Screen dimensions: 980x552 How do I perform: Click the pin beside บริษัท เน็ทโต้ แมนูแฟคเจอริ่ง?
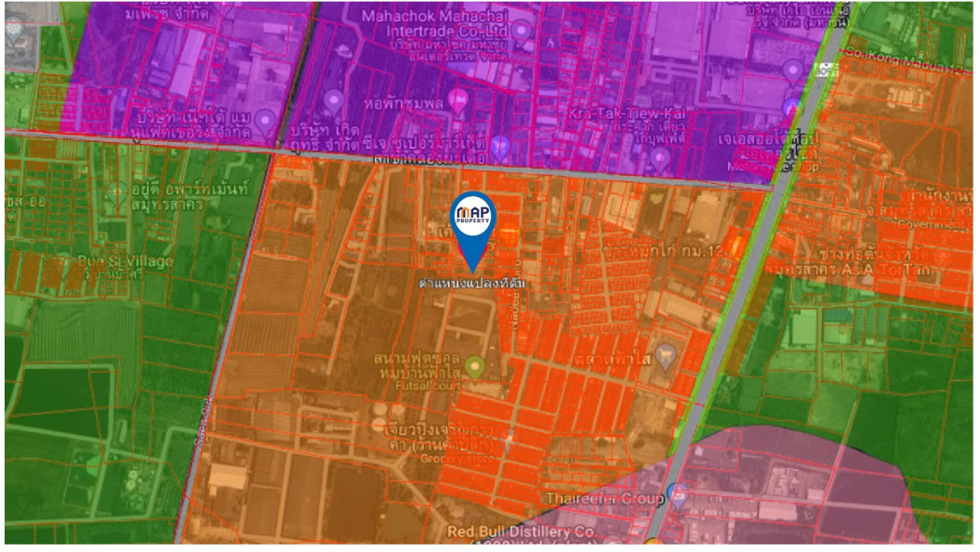click(266, 120)
